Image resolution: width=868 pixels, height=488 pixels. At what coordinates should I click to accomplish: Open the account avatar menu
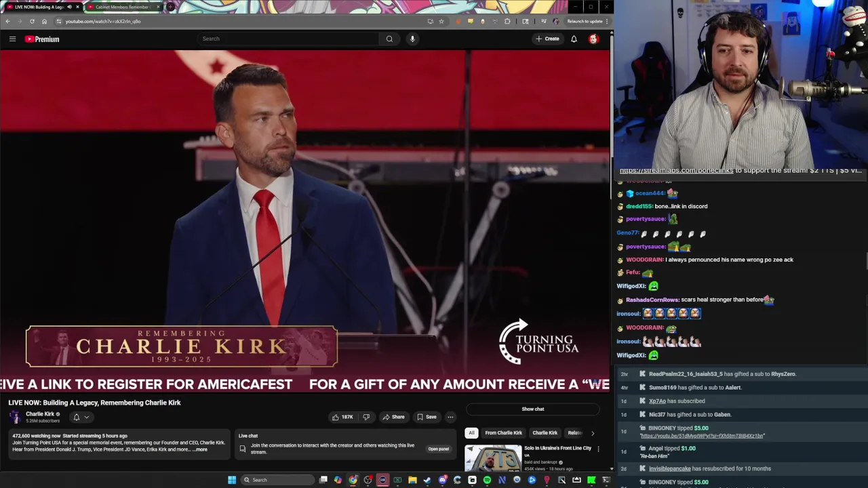[593, 39]
